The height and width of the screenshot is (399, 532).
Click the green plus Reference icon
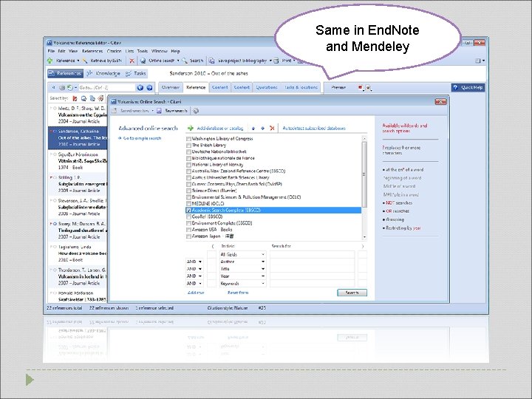point(50,61)
